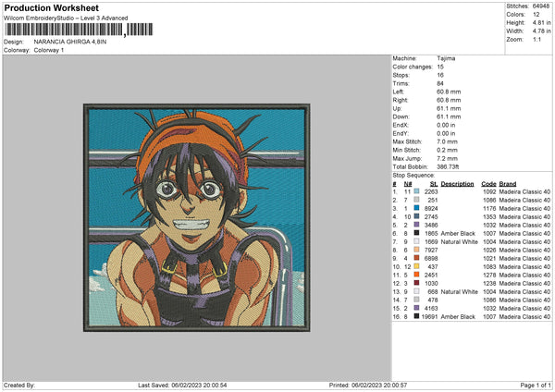
Task: Click the Stops value 16
Action: pyautogui.click(x=440, y=75)
